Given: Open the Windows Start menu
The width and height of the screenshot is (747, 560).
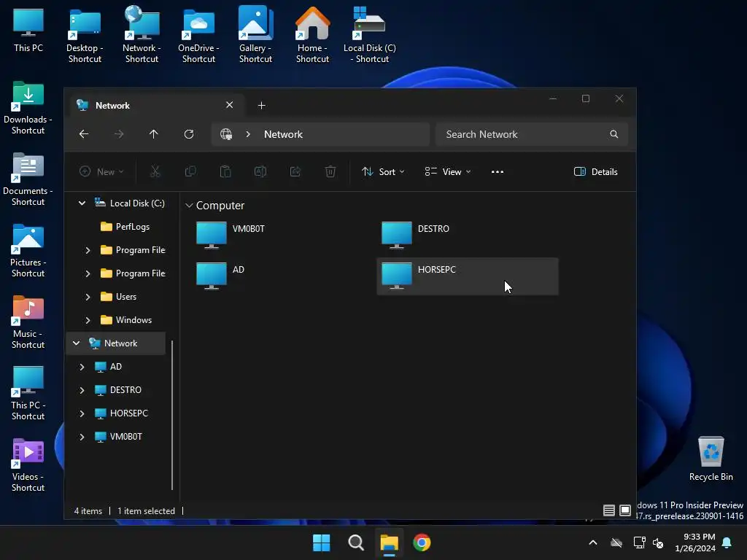Looking at the screenshot, I should [x=322, y=542].
